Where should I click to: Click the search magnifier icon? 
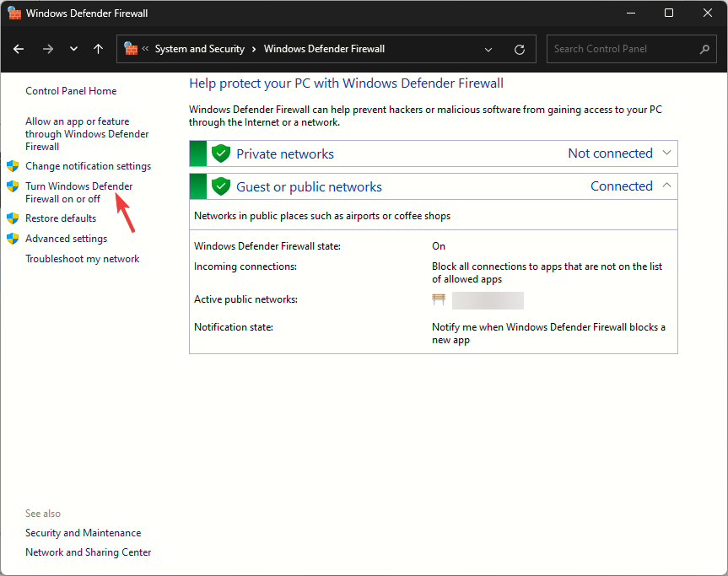[704, 48]
